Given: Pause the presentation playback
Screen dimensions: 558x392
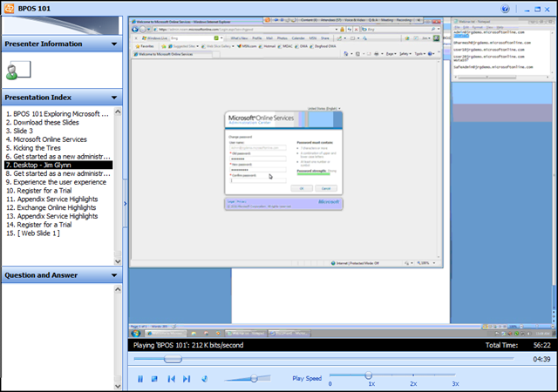Looking at the screenshot, I should pyautogui.click(x=139, y=379).
